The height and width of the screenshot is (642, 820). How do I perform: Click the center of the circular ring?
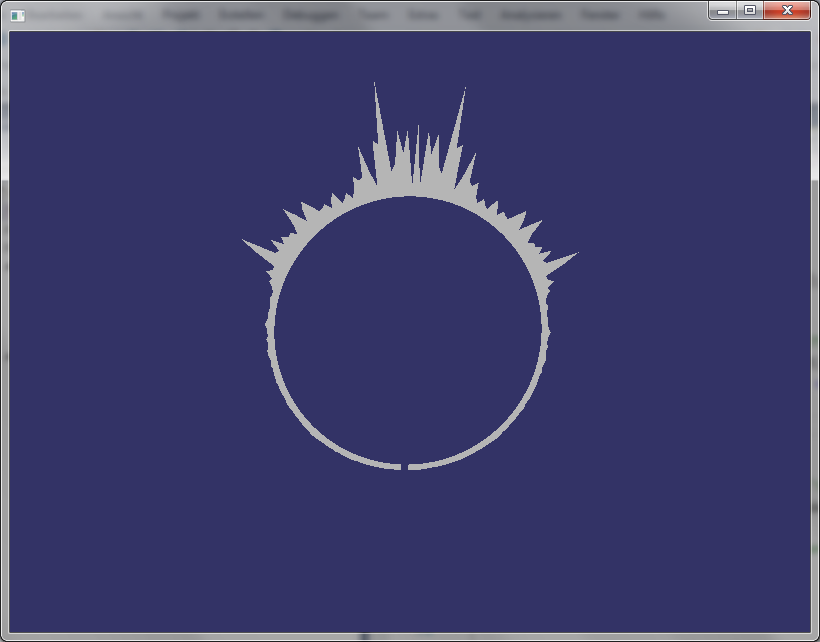[x=408, y=332]
